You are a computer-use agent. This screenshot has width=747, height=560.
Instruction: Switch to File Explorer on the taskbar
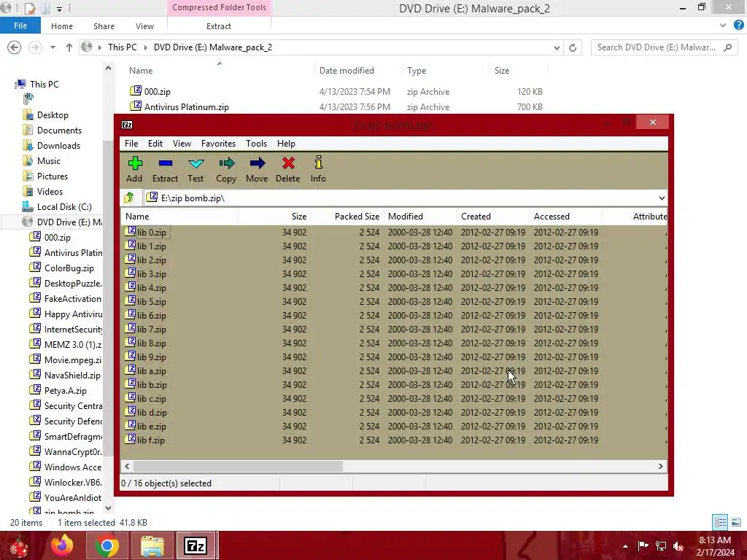(152, 545)
